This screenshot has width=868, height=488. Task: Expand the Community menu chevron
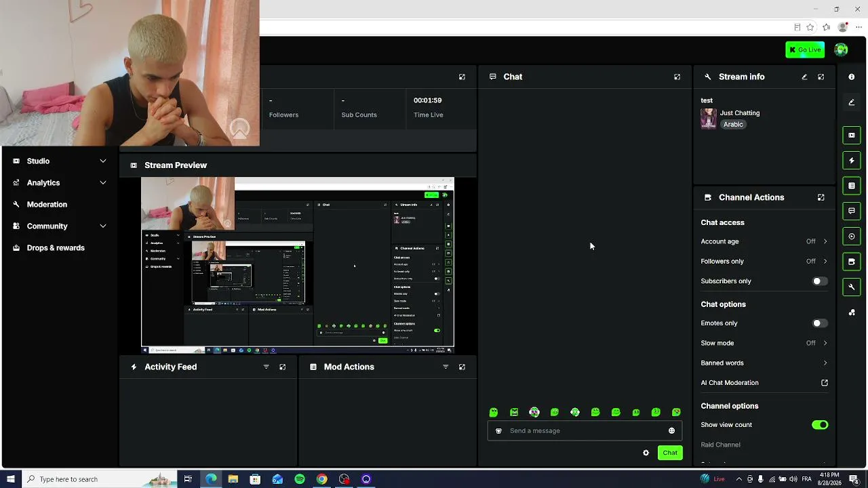pos(103,226)
